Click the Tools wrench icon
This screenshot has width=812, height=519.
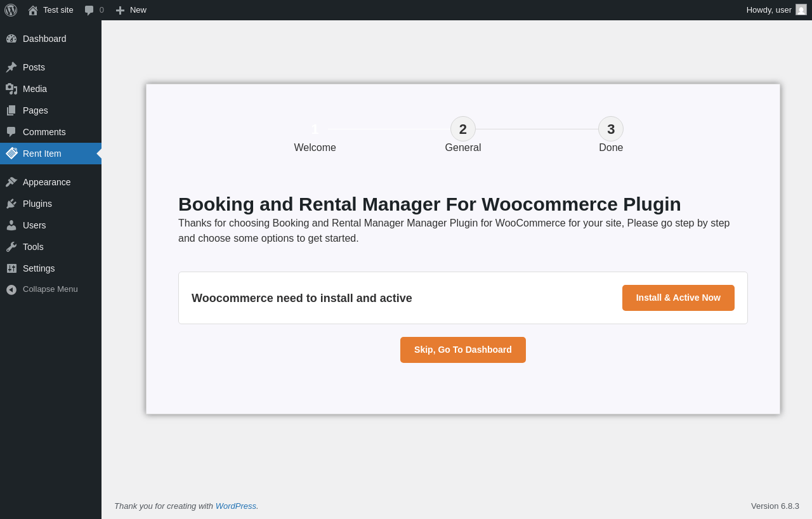(11, 247)
